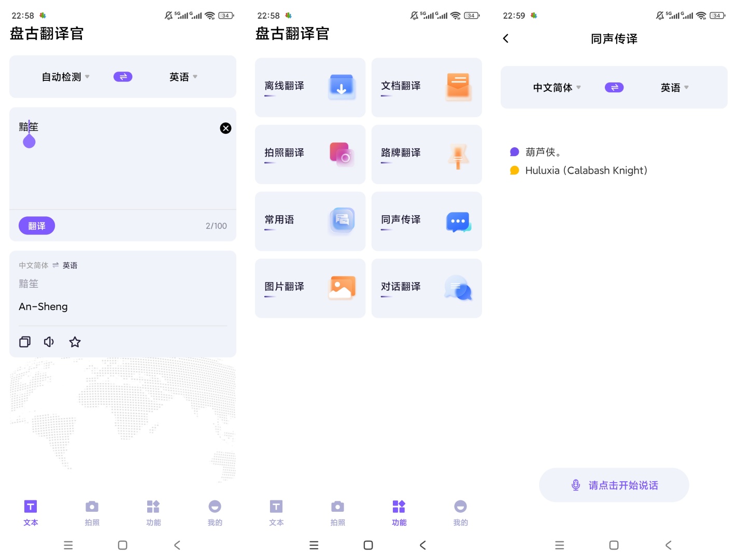Open the 英语 target dropdown on 同声传译 screen
737x560 pixels.
(x=675, y=88)
